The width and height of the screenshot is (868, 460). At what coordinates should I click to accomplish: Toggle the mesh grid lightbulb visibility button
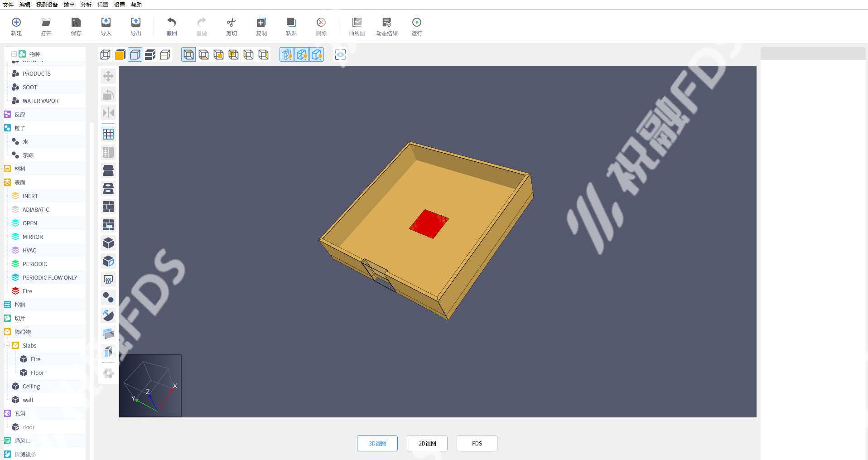pyautogui.click(x=287, y=55)
